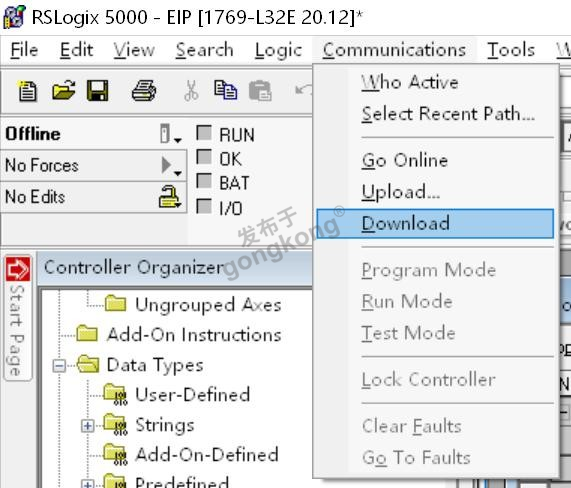This screenshot has width=571, height=488.
Task: Open the No Forces dropdown arrow
Action: (171, 166)
